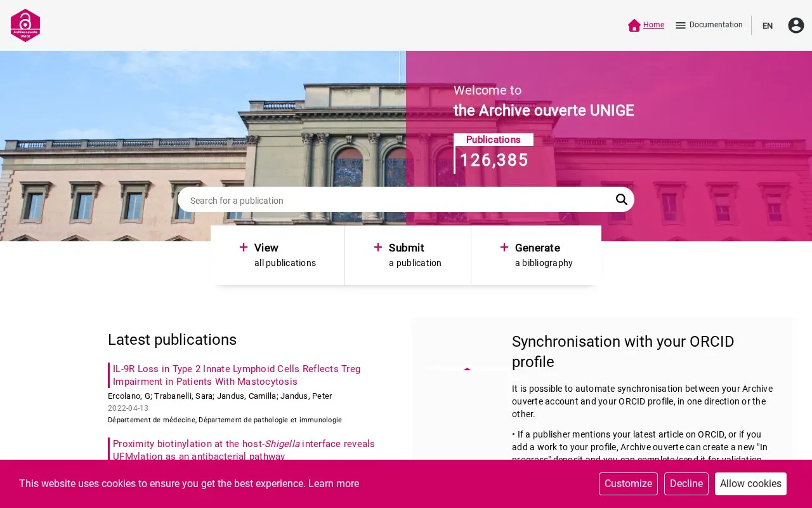
Task: Click the plus icon beside View
Action: coord(244,247)
